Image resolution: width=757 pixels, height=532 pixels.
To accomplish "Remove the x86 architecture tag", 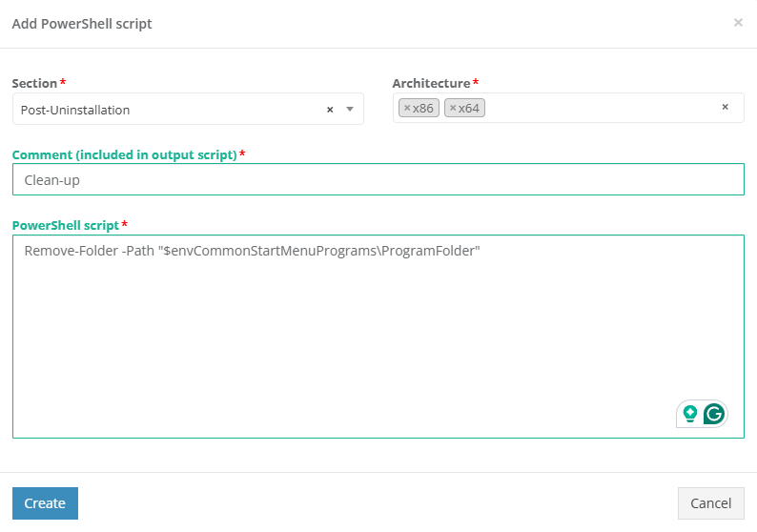I will coord(407,108).
